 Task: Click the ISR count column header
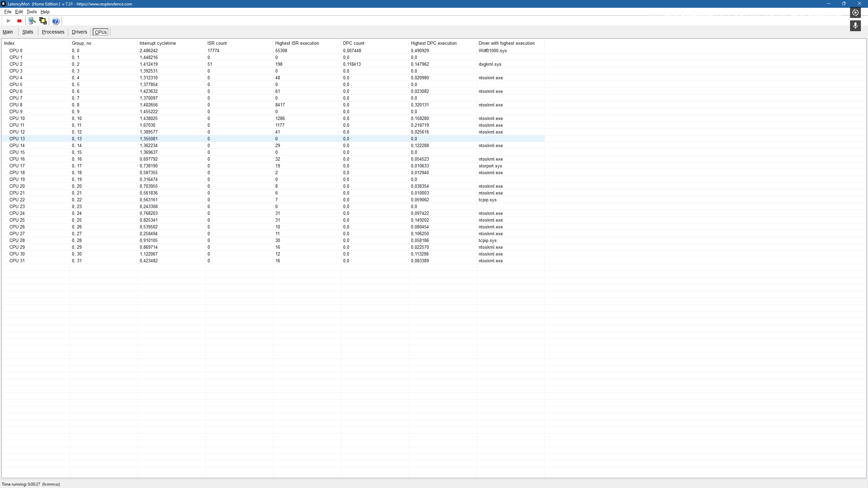click(217, 43)
